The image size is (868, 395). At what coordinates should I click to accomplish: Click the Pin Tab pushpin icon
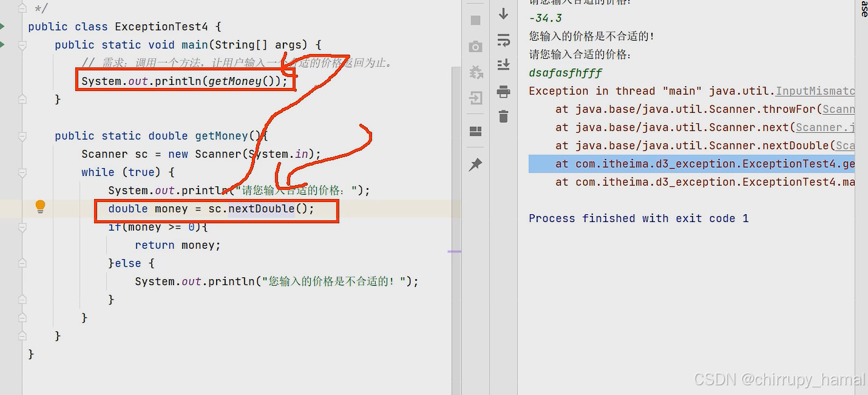point(476,164)
